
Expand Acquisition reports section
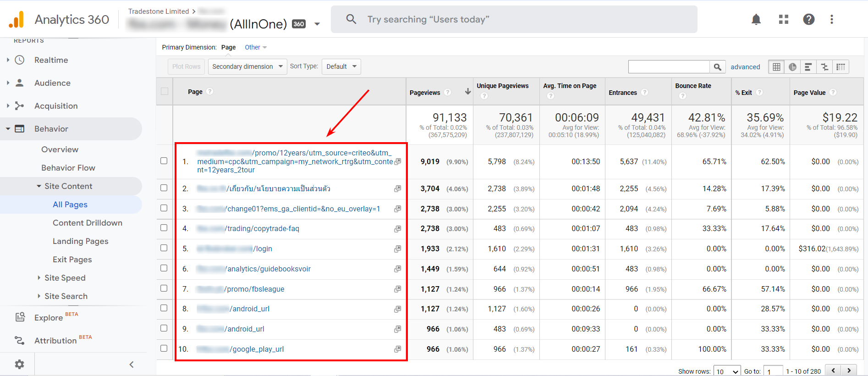pyautogui.click(x=8, y=106)
